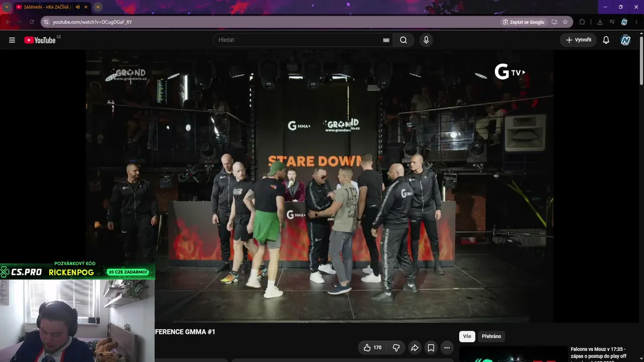Open a new browser tab

pyautogui.click(x=98, y=7)
